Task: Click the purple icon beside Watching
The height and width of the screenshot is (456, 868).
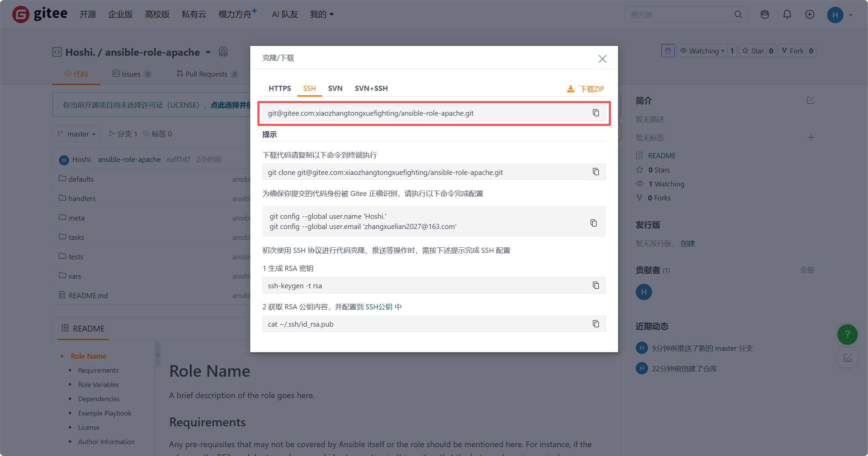Action: [x=668, y=51]
